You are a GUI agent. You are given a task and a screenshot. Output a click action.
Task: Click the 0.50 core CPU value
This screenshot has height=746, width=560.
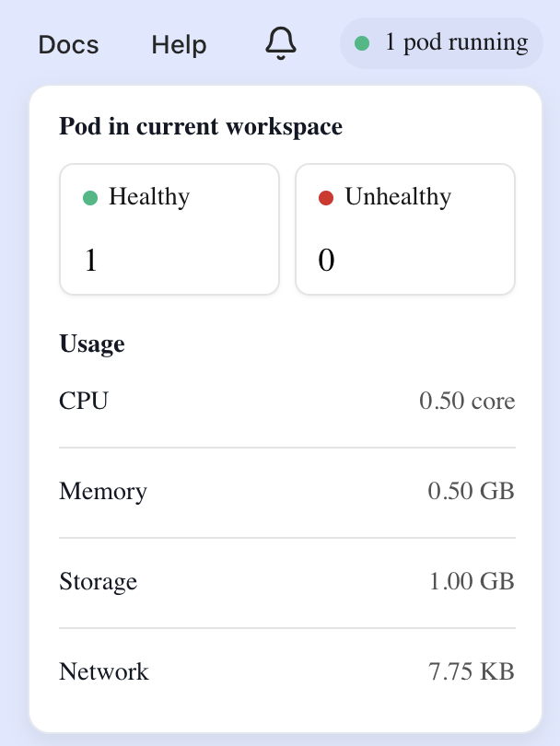pos(467,402)
